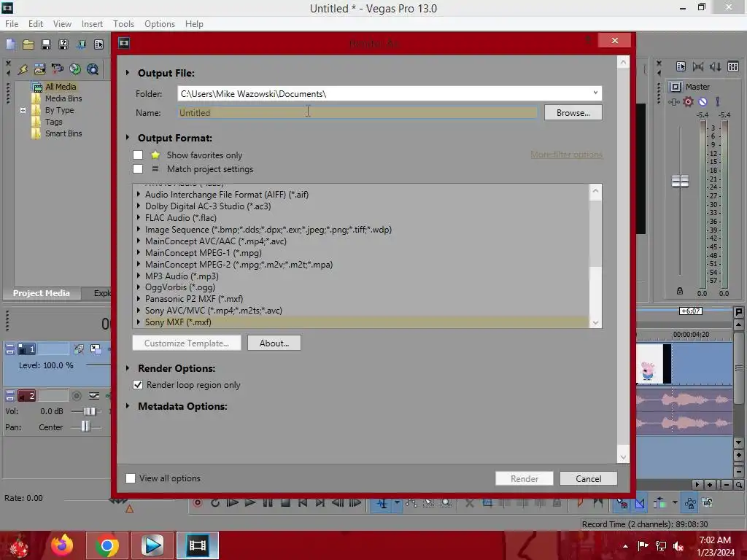Click the Render button
Viewport: 747px width, 560px height.
point(524,478)
